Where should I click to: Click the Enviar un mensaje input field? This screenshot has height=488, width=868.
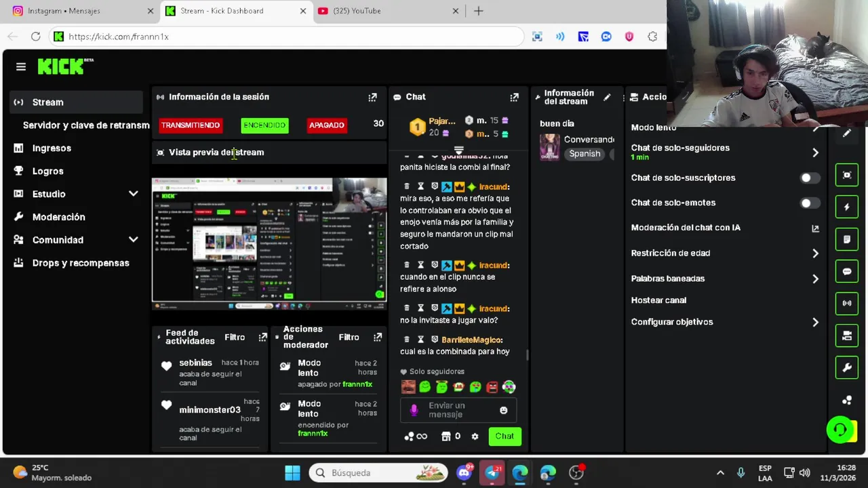[458, 410]
